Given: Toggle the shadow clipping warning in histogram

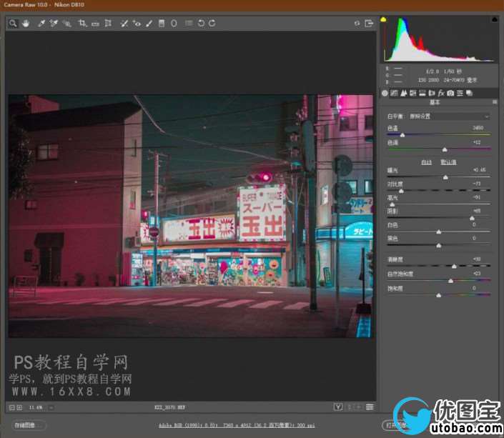Looking at the screenshot, I should [x=383, y=19].
